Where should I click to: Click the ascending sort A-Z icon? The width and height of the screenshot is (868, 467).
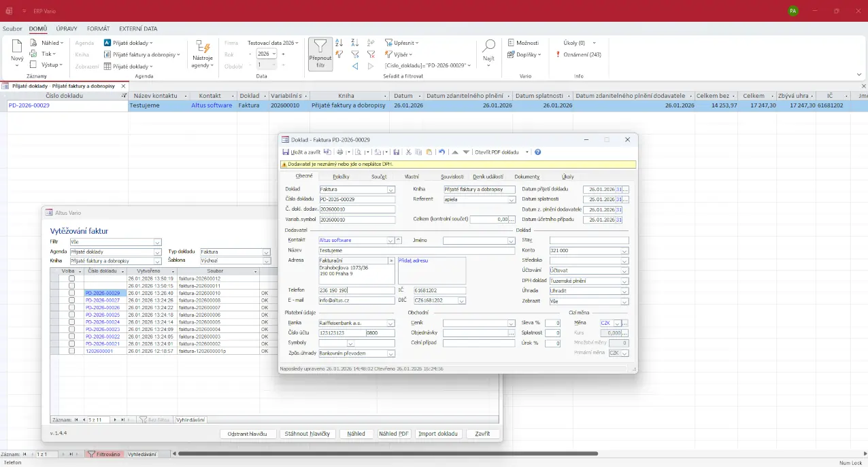[x=339, y=43]
